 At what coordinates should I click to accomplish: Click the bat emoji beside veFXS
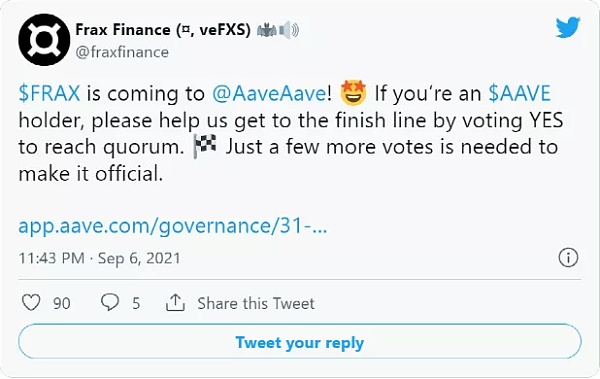click(x=267, y=30)
